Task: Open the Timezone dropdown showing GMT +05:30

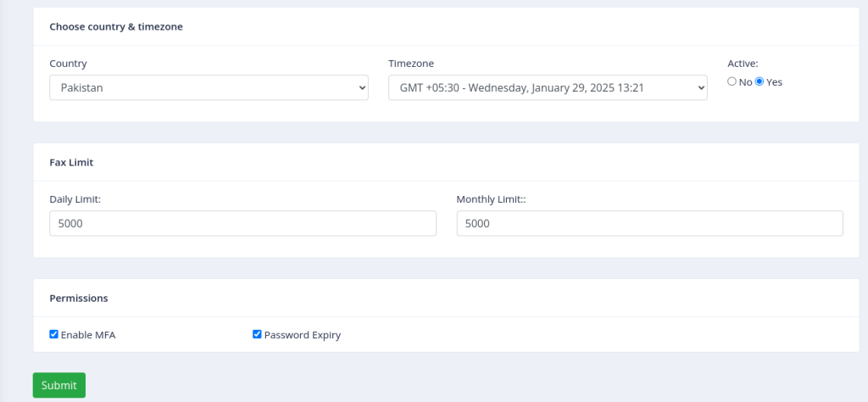Action: (548, 87)
